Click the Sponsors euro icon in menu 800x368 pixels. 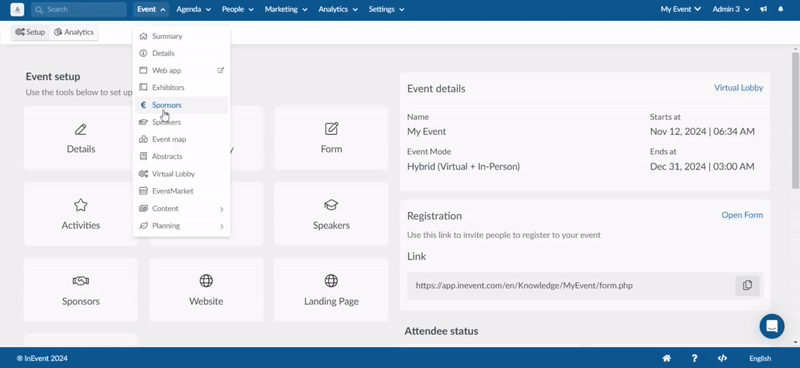[143, 105]
